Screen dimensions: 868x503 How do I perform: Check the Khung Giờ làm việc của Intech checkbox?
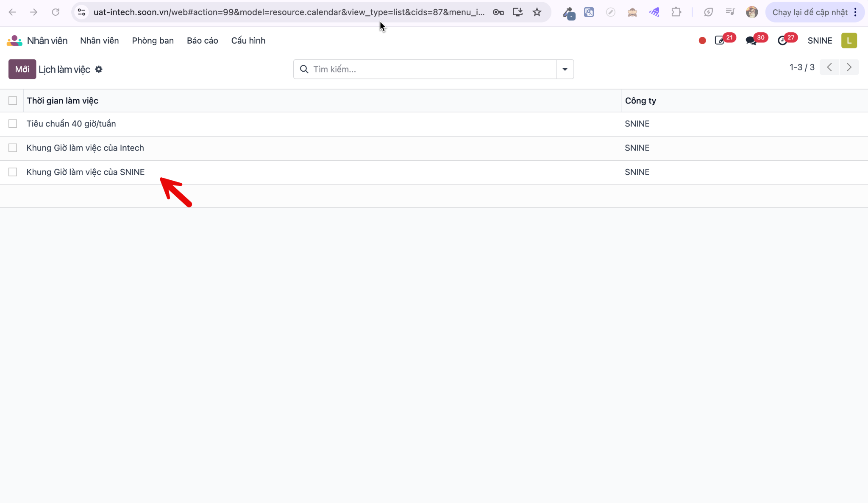[x=13, y=148]
